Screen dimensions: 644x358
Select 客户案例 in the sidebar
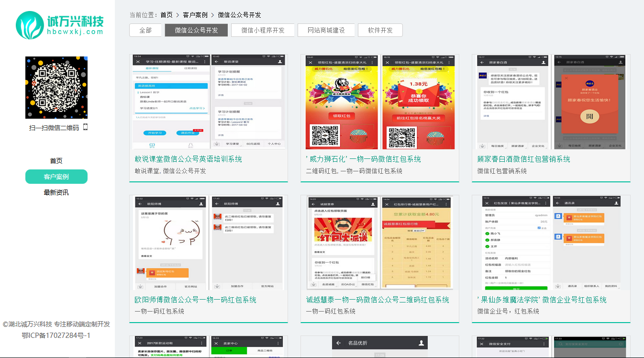tap(56, 177)
